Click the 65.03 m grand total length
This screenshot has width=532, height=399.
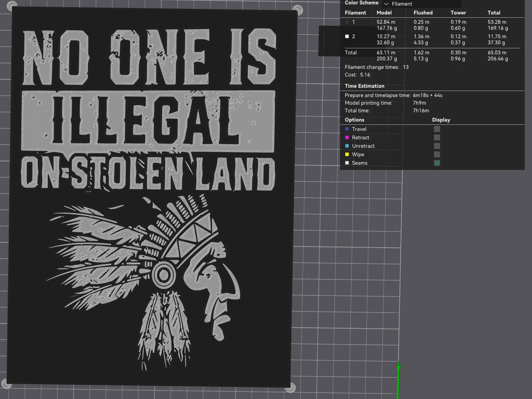497,53
